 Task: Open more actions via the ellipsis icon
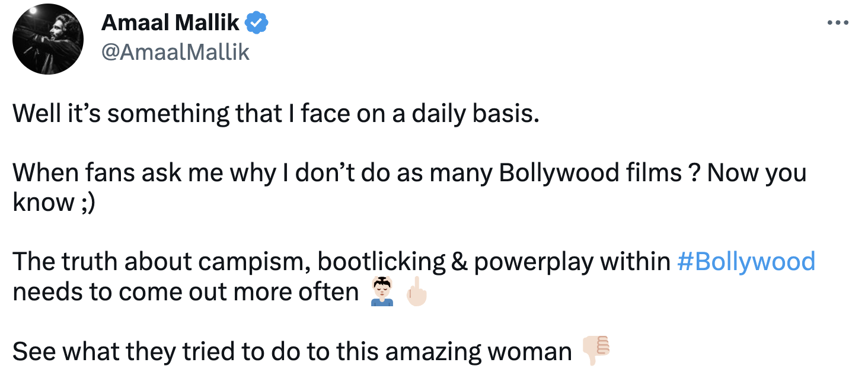point(838,22)
